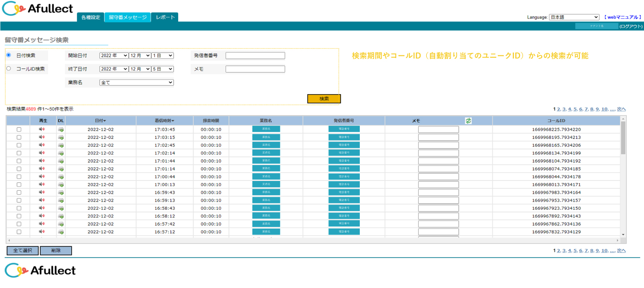This screenshot has width=644, height=288.
Task: Check the row for 17:01:44 call
Action: [19, 161]
